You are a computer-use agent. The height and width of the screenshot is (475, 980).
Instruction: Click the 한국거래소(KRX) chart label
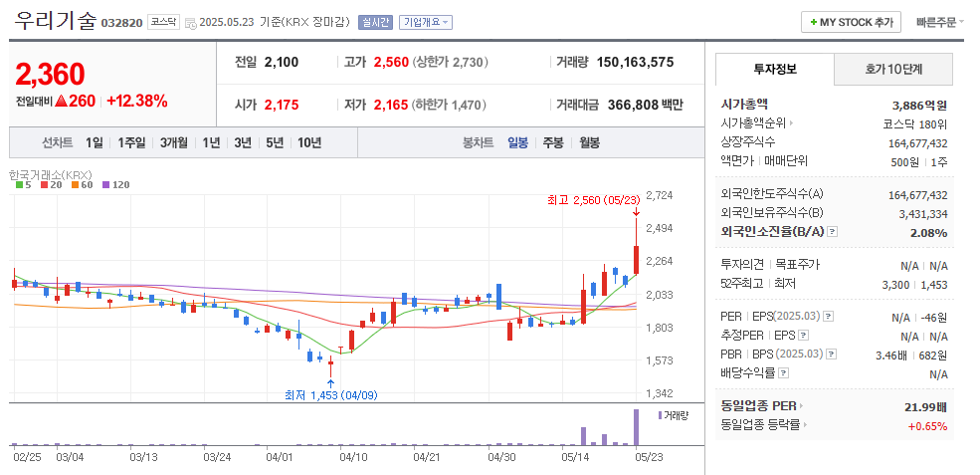click(51, 174)
